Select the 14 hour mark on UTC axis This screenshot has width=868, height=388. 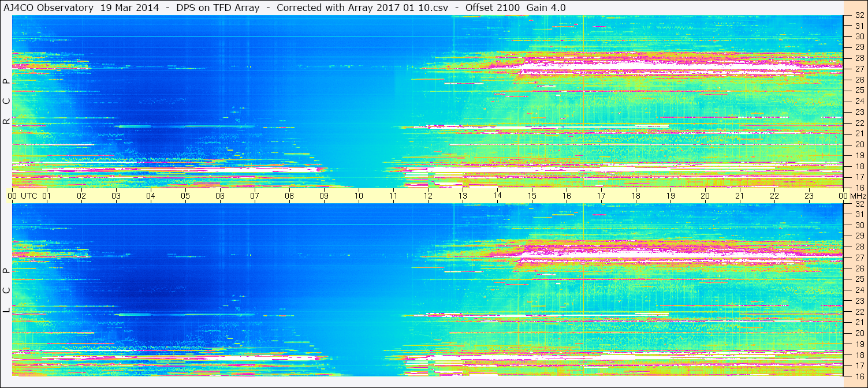coord(497,196)
